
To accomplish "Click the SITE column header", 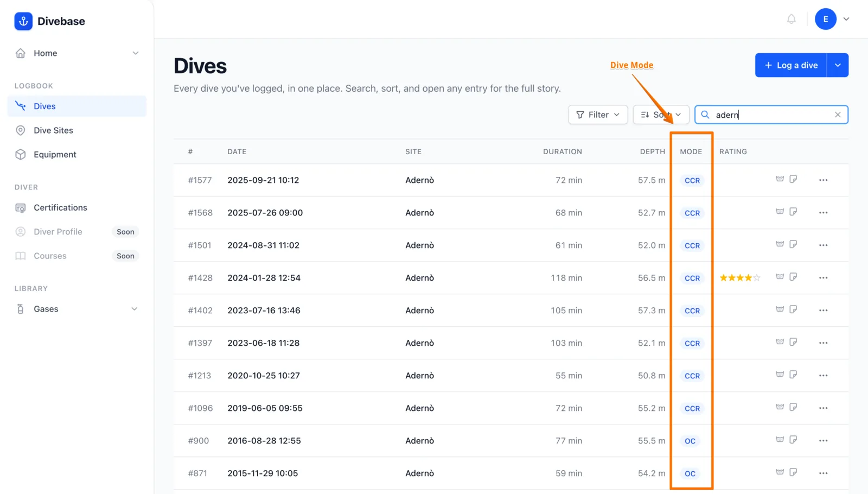I will pos(413,151).
